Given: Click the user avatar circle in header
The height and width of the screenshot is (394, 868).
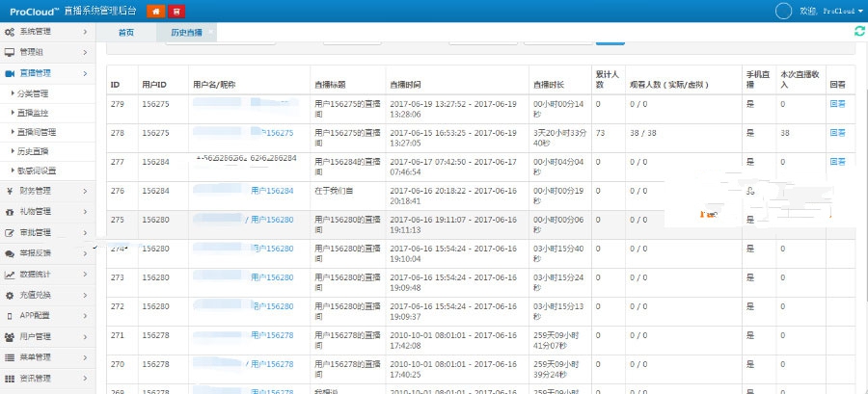Looking at the screenshot, I should pyautogui.click(x=784, y=11).
